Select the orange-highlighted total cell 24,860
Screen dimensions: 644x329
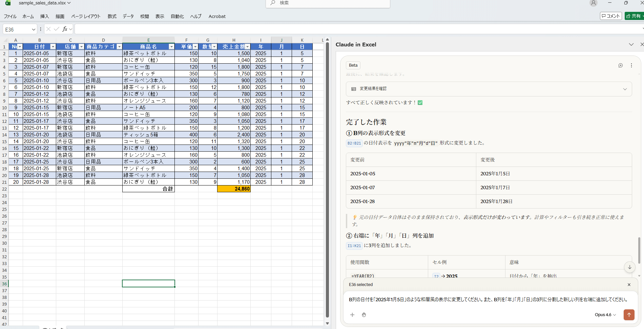coord(234,189)
